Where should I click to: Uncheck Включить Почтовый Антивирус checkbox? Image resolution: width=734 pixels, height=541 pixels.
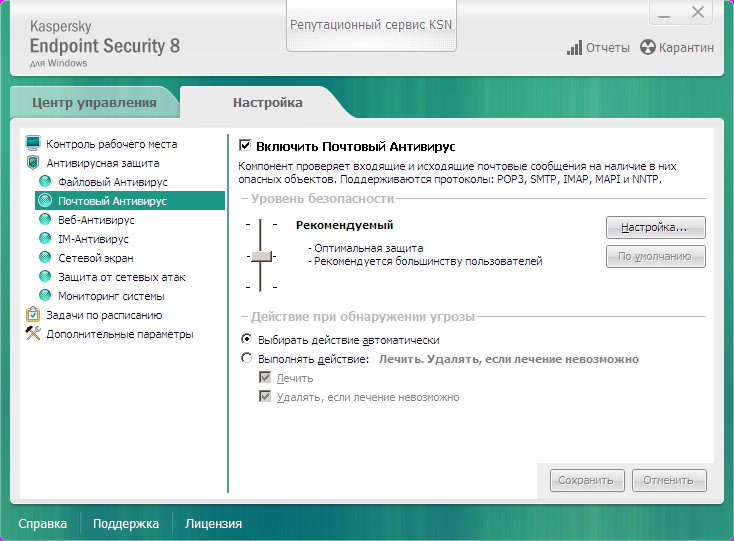[x=245, y=145]
